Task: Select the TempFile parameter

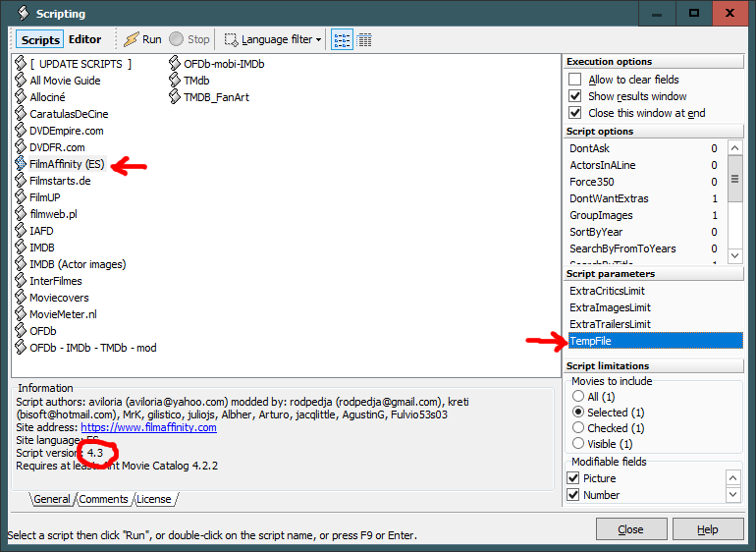Action: pyautogui.click(x=655, y=341)
